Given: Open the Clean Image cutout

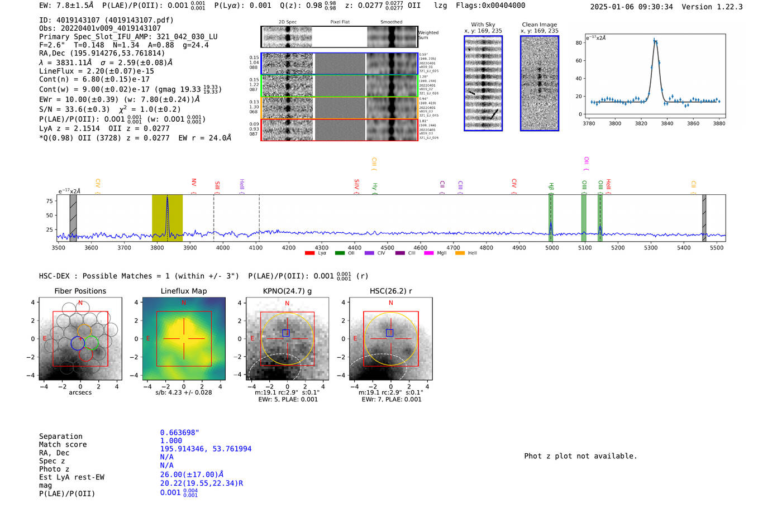Looking at the screenshot, I should (540, 83).
